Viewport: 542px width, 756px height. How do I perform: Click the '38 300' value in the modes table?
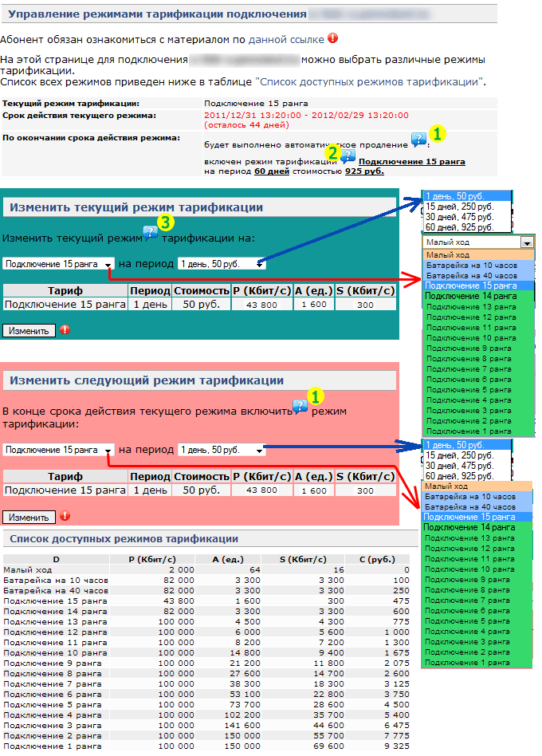pyautogui.click(x=245, y=683)
